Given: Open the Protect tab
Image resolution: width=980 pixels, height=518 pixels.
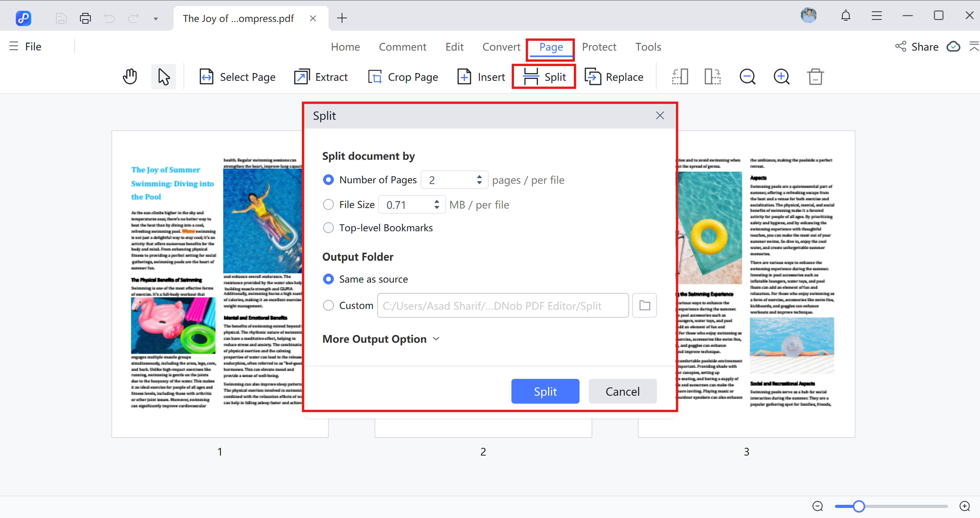Looking at the screenshot, I should click(599, 47).
